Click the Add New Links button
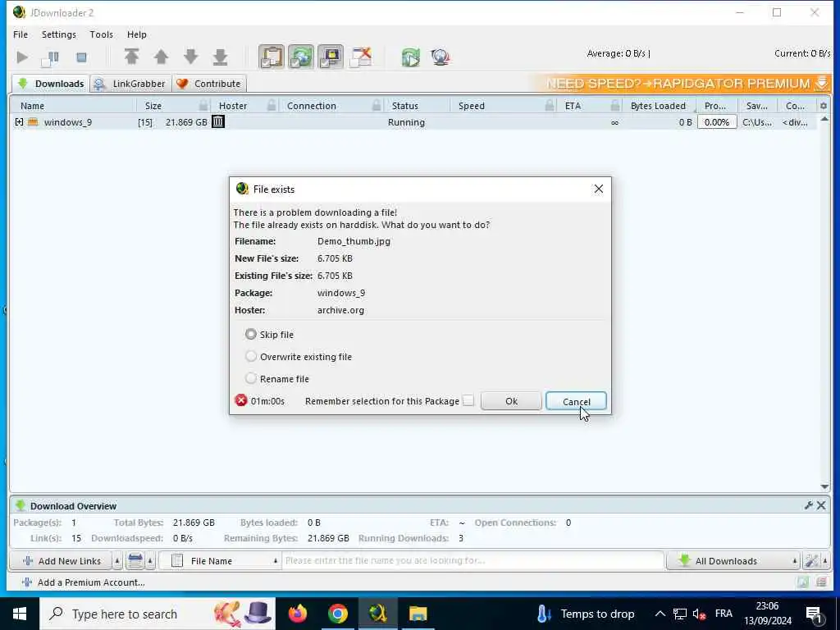This screenshot has width=840, height=630. tap(62, 561)
